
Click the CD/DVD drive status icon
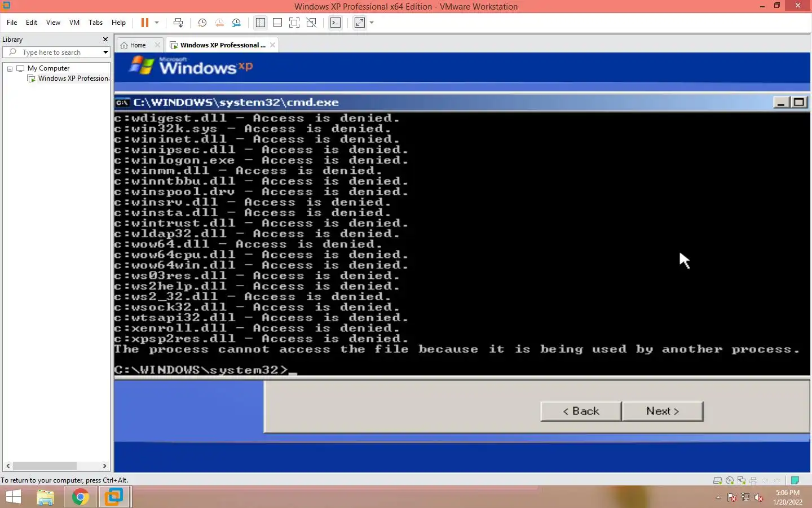click(x=730, y=481)
